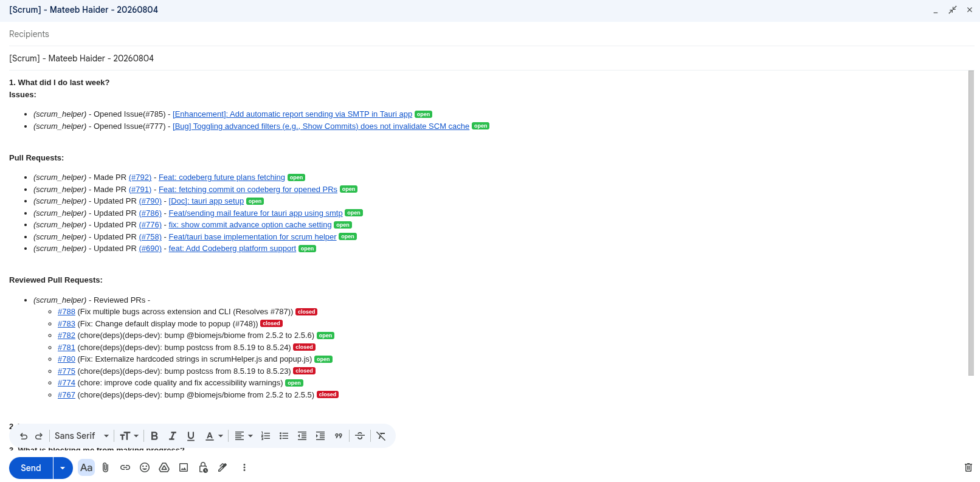Open PR #786 link
The image size is (980, 482).
coord(150,213)
